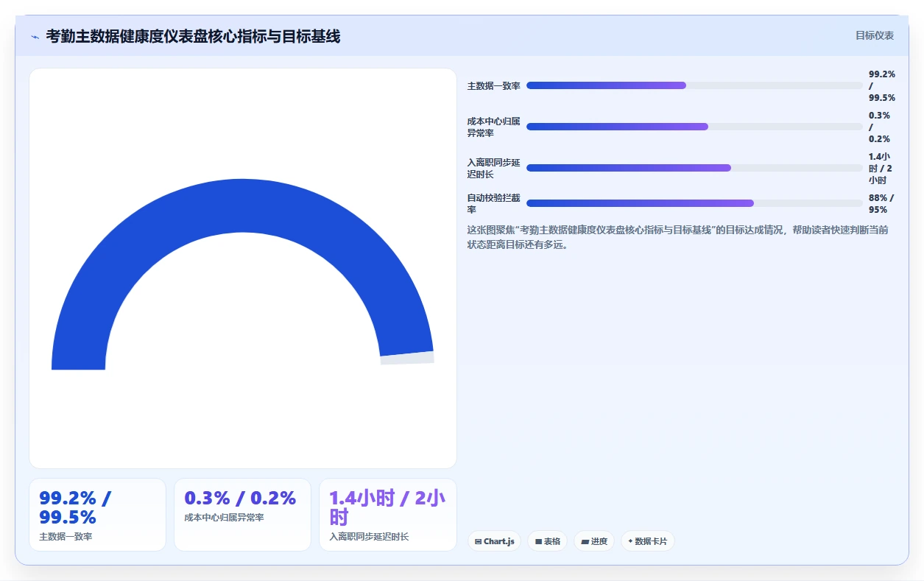The image size is (924, 581).
Task: Open the 0.3% / 0.2% data card
Action: [242, 515]
